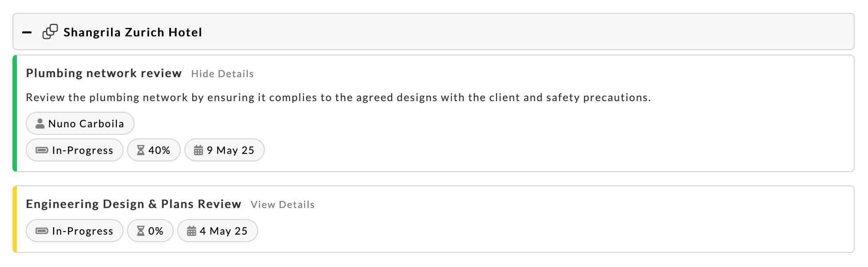The width and height of the screenshot is (868, 267).
Task: Click the linked-projects icon beside Shangrila Zurich Hotel
Action: tap(50, 32)
